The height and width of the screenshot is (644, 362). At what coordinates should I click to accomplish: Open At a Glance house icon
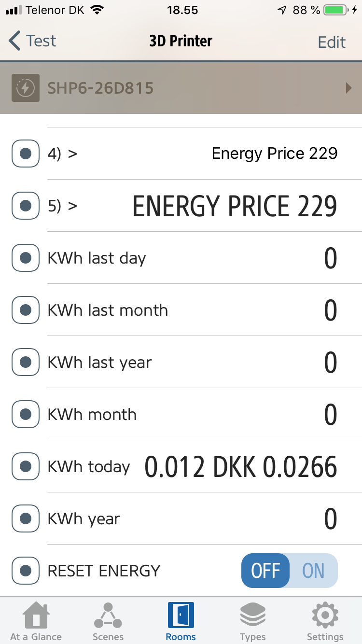pyautogui.click(x=36, y=615)
